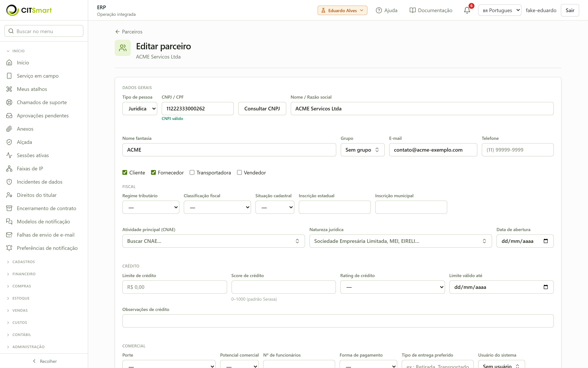Screen dimensions: 588x368
Task: Expand the COMPRAS menu section
Action: [22, 286]
